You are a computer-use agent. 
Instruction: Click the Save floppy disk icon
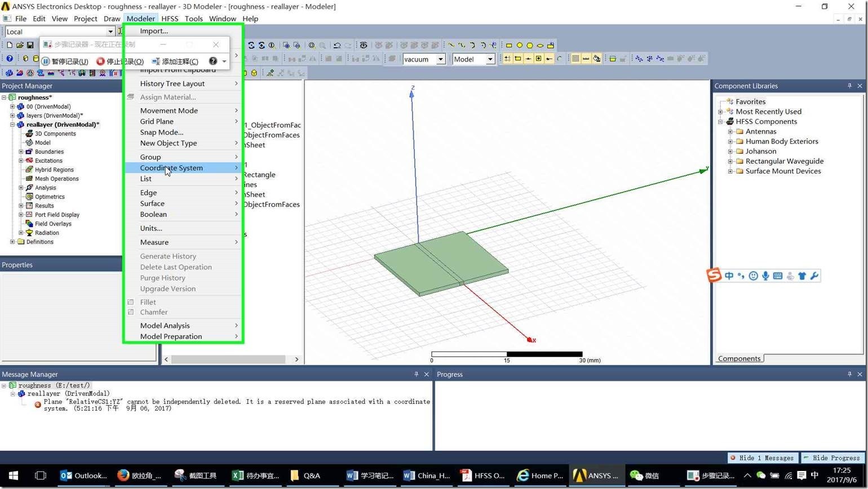(30, 45)
